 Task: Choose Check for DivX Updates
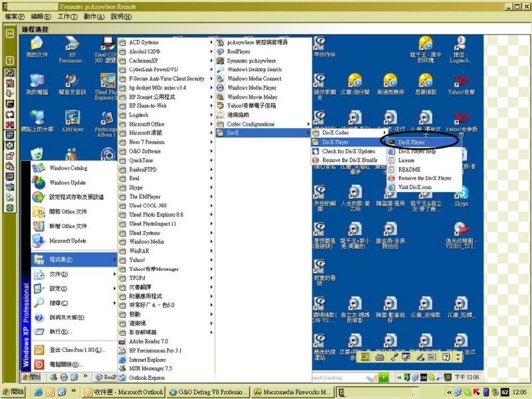[x=349, y=152]
